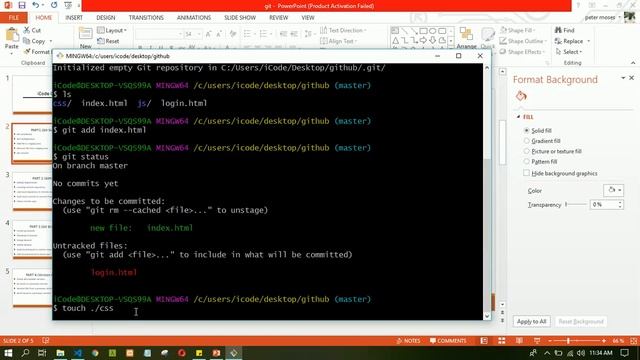The image size is (640, 360).
Task: Click the Cut scissors command
Action: [x=32, y=30]
